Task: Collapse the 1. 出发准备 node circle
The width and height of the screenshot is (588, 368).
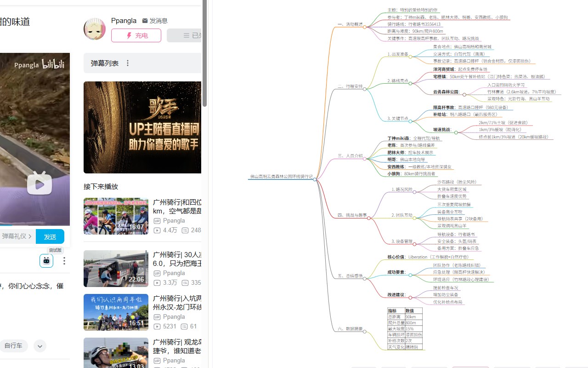Action: (410, 57)
